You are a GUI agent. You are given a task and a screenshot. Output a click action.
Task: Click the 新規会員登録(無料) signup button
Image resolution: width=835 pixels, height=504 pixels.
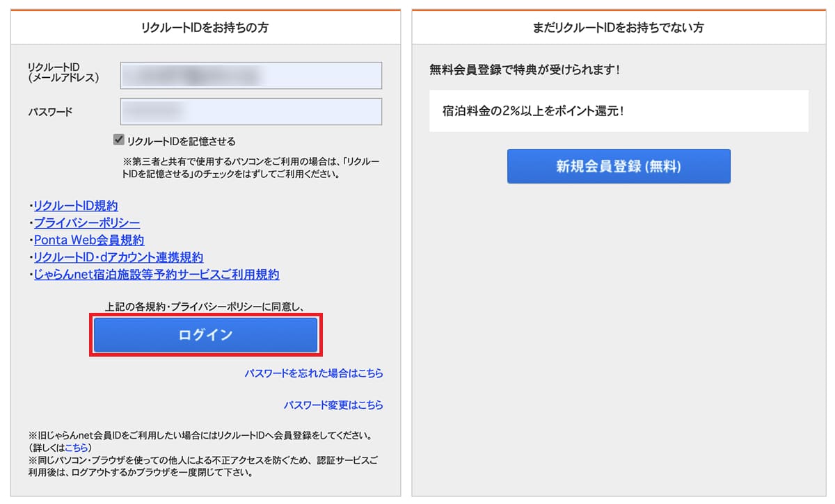pos(618,166)
